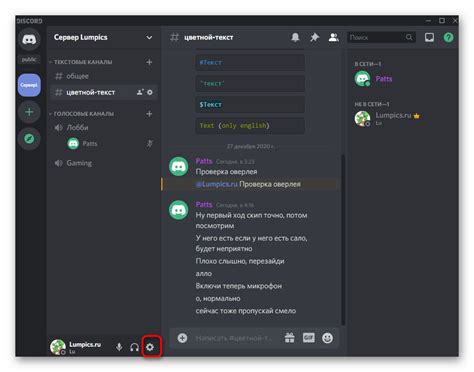
Task: Minimize the Discord window
Action: [x=428, y=21]
